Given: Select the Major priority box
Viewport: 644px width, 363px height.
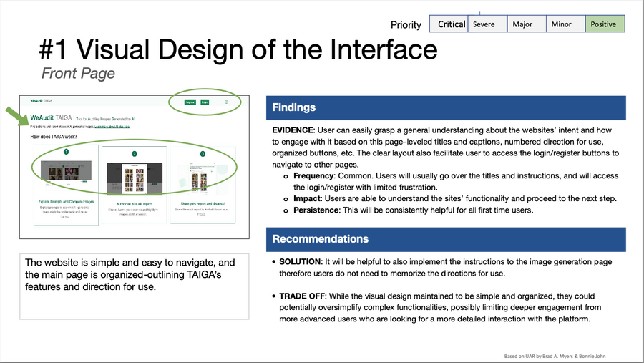Looking at the screenshot, I should tap(527, 24).
